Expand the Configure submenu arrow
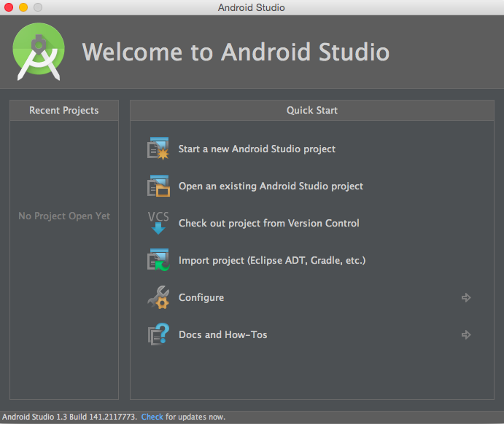This screenshot has width=504, height=424. (x=466, y=297)
